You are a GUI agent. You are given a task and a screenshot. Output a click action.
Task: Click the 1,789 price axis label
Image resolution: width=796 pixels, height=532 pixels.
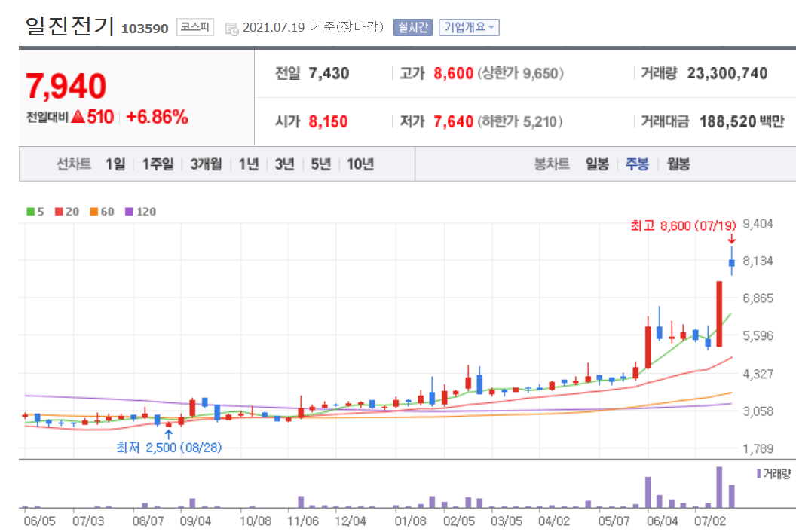pos(758,449)
